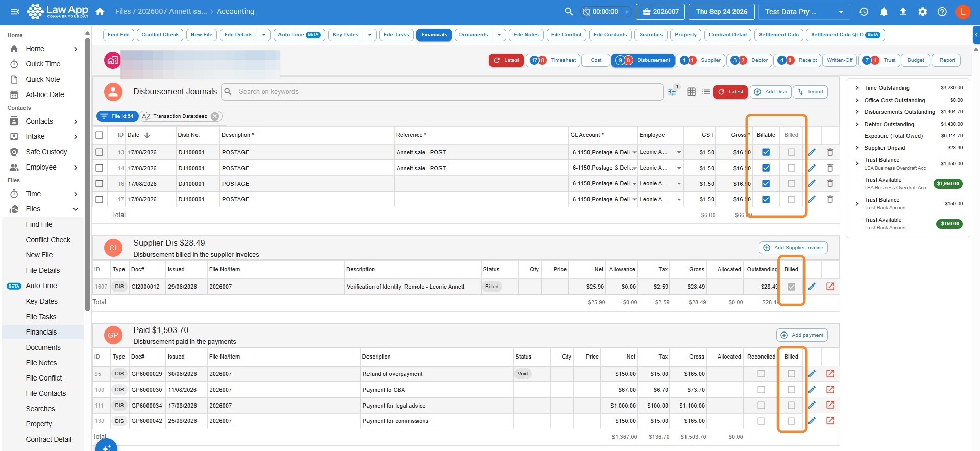
Task: Remove the Transaction Date:desc sort chip
Action: coord(215,116)
